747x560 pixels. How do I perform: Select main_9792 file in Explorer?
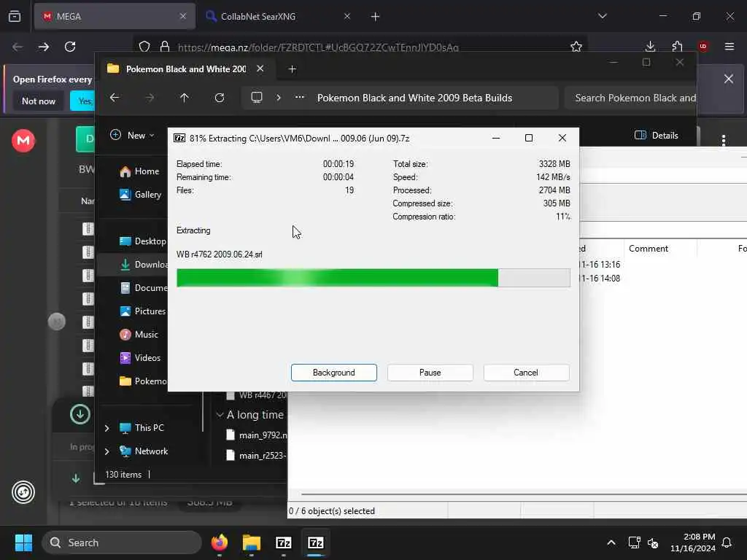[x=258, y=435]
